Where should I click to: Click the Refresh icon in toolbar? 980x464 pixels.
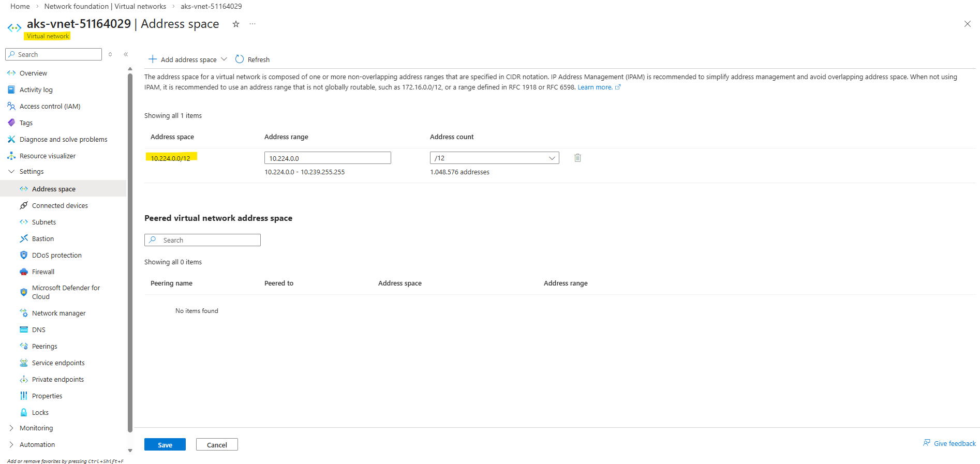tap(240, 59)
